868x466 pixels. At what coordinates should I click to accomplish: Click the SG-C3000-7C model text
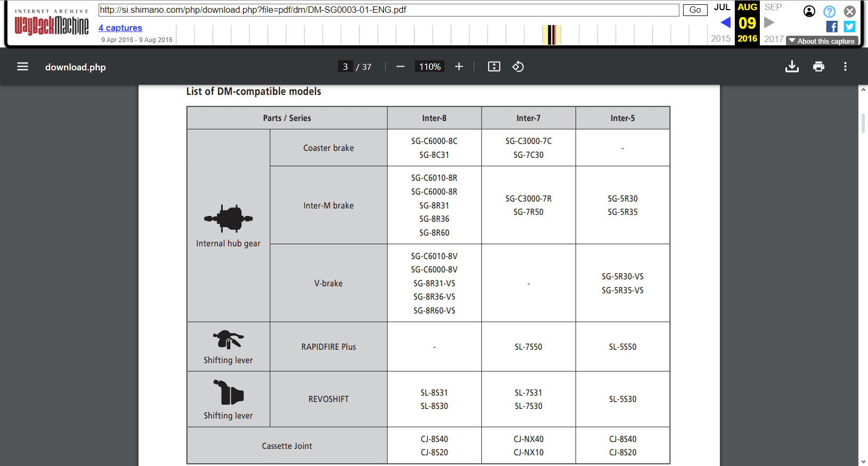click(529, 141)
